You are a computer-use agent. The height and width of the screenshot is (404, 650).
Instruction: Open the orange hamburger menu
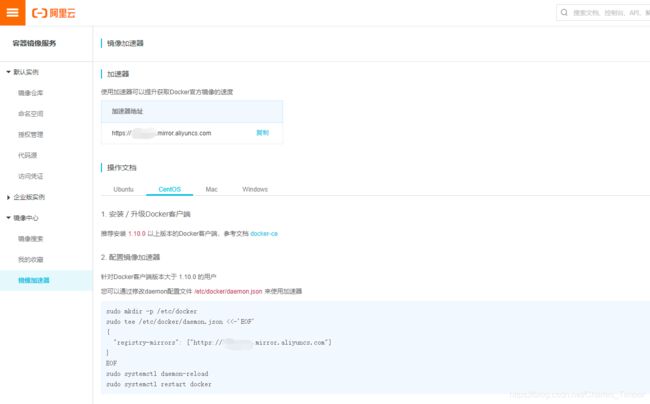click(x=12, y=12)
